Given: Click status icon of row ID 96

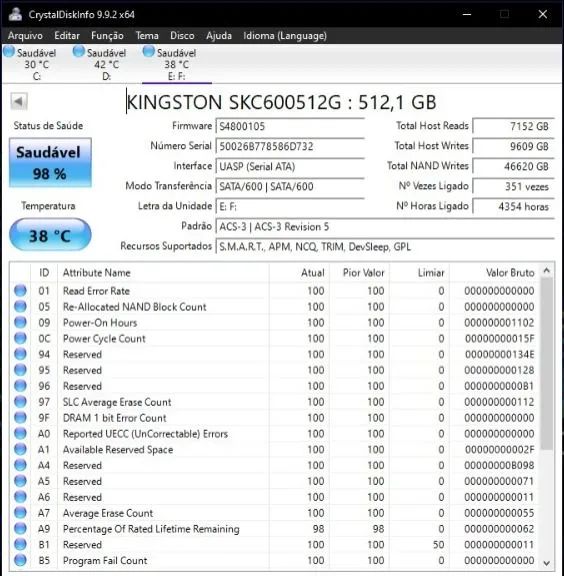Looking at the screenshot, I should pyautogui.click(x=20, y=386).
